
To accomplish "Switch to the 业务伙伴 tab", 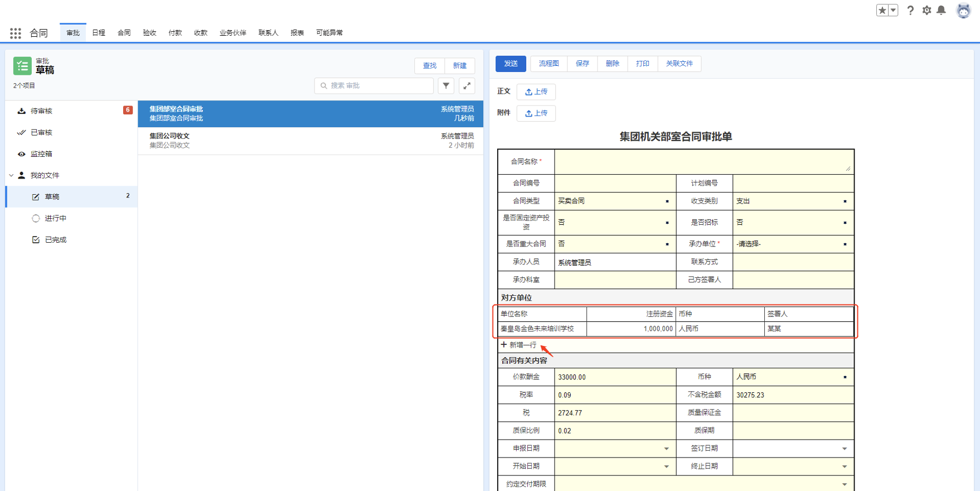I will [x=233, y=33].
